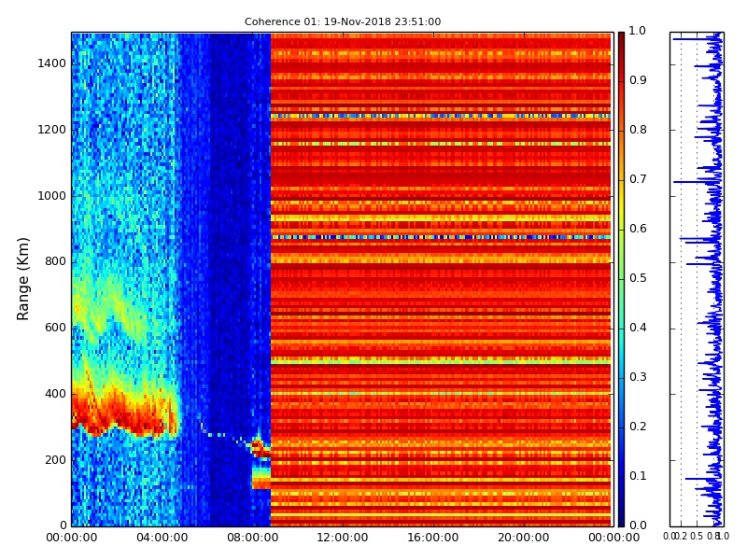Click the 'Range (Km)' y-axis label
This screenshot has height=560, width=747.
[22, 279]
